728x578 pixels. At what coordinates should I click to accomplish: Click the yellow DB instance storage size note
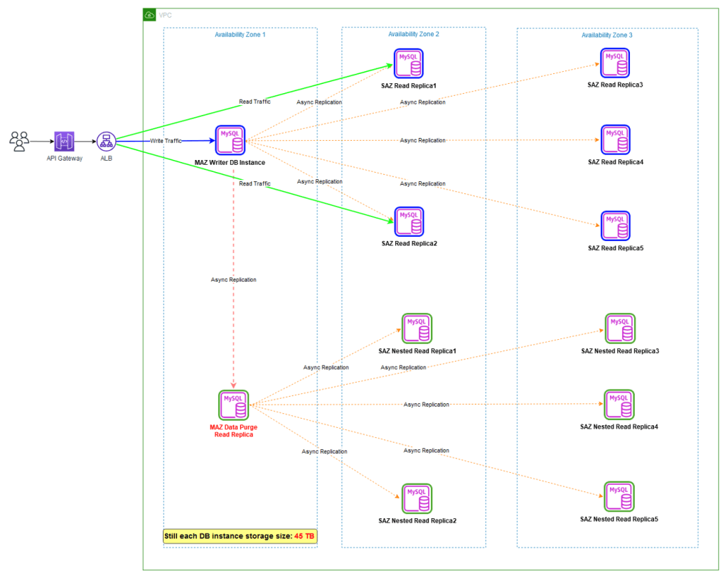pyautogui.click(x=240, y=536)
